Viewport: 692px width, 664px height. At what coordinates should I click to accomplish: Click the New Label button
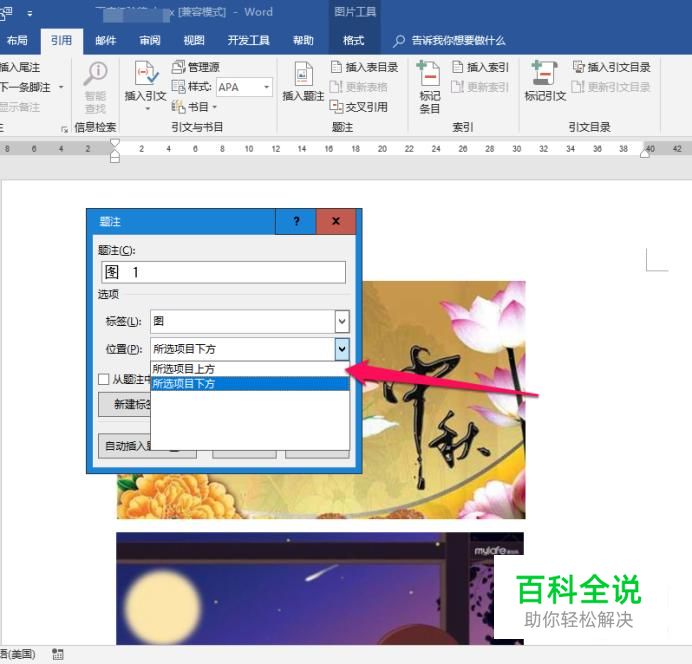click(x=125, y=404)
